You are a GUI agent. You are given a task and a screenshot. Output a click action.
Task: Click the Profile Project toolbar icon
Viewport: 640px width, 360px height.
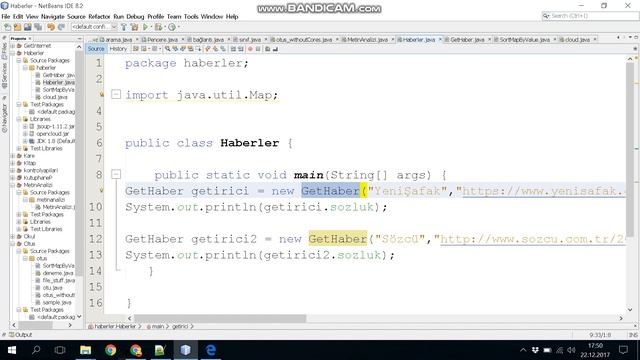point(172,27)
